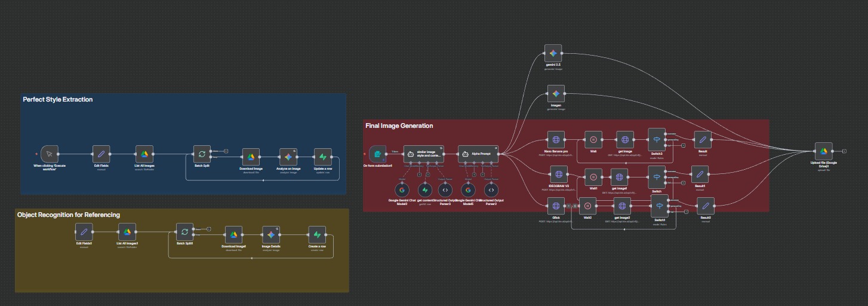This screenshot has height=306, width=868.
Task: Select the 'When clicking Execute workflow' trigger node
Action: 50,154
